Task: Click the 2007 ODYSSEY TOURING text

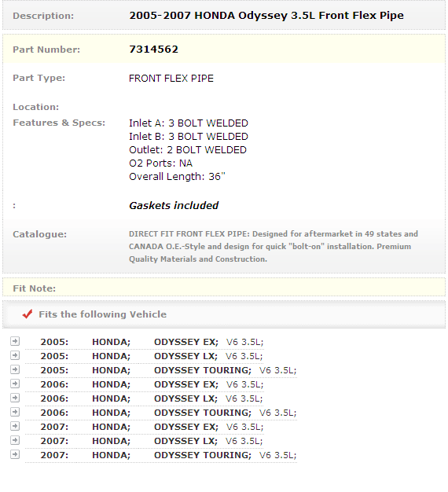Action: 203,455
